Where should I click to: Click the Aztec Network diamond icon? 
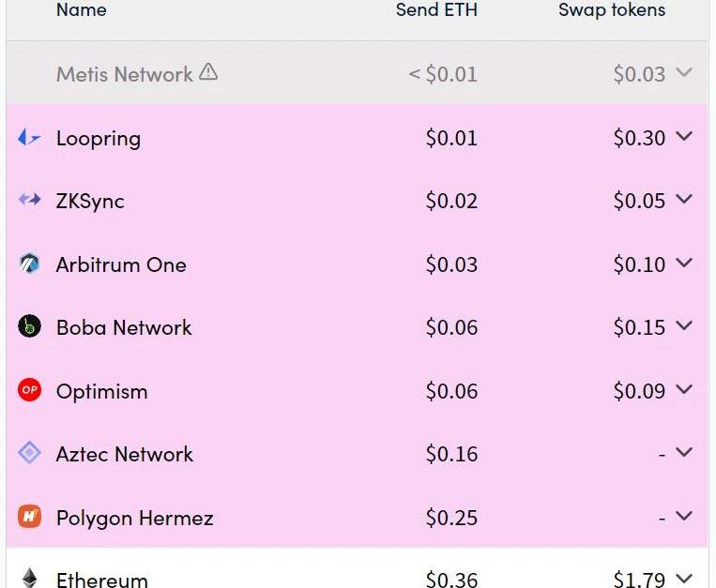pos(29,453)
